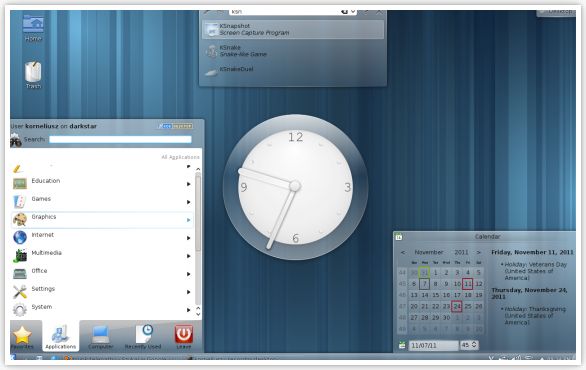Image resolution: width=586 pixels, height=370 pixels.
Task: Open the Multimedia applications category
Action: (x=102, y=256)
